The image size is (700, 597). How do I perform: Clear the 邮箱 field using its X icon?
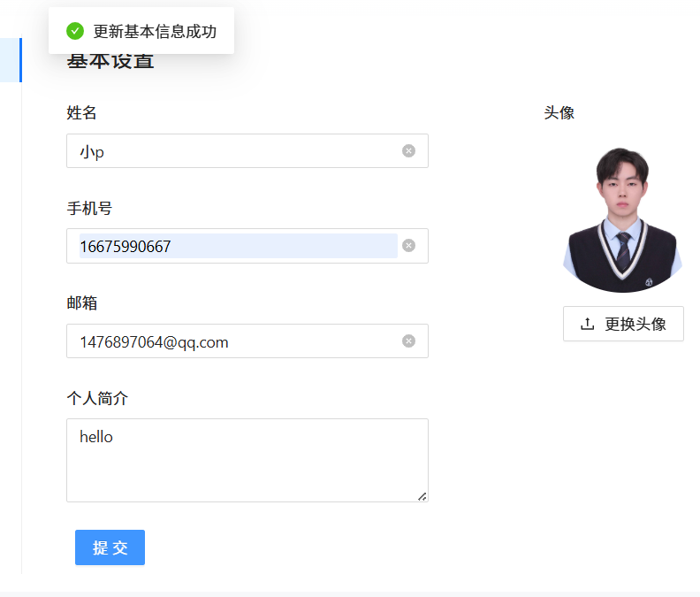408,341
